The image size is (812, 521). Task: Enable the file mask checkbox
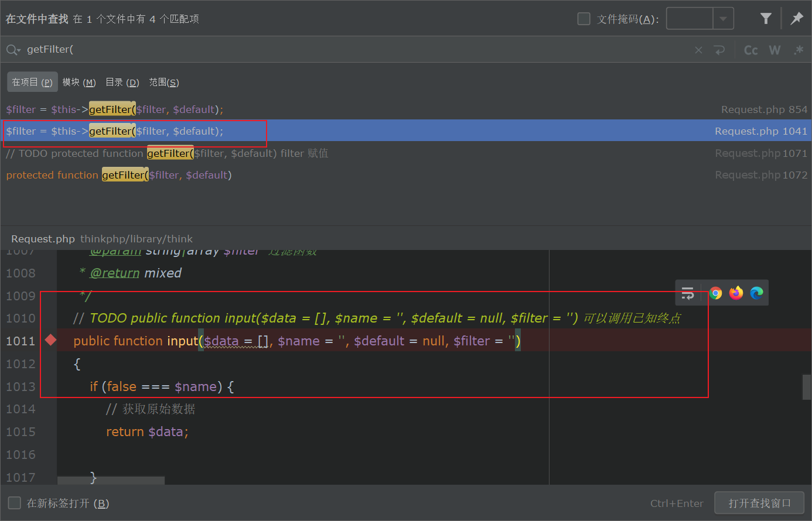click(x=584, y=19)
